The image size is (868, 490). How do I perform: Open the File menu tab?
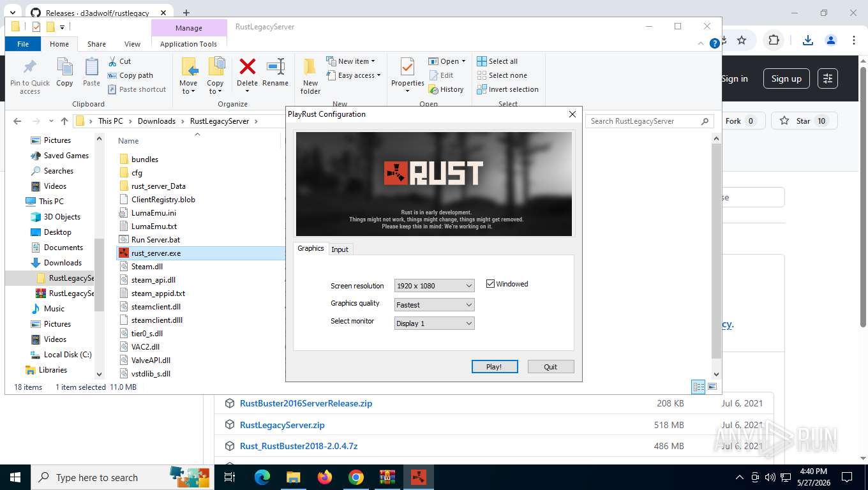coord(23,44)
